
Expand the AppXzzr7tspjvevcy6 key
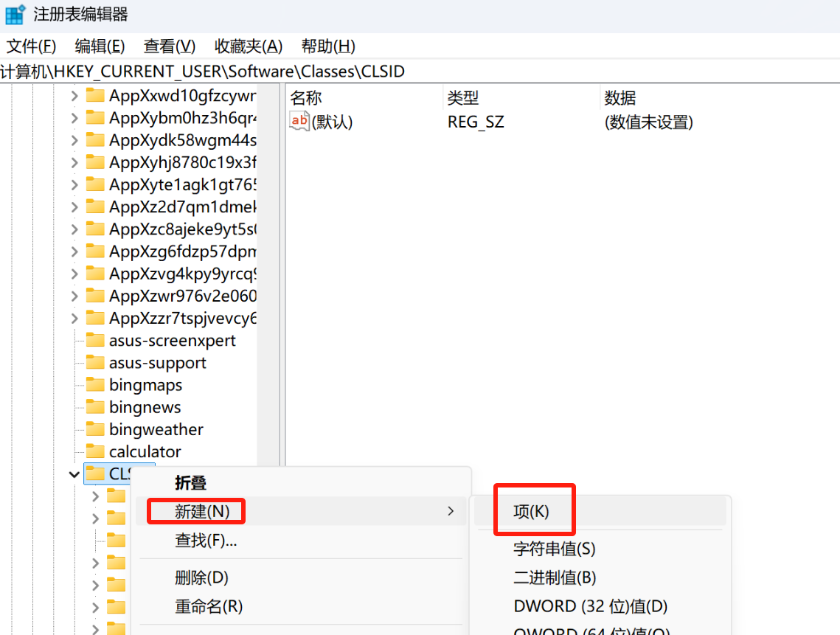click(74, 319)
